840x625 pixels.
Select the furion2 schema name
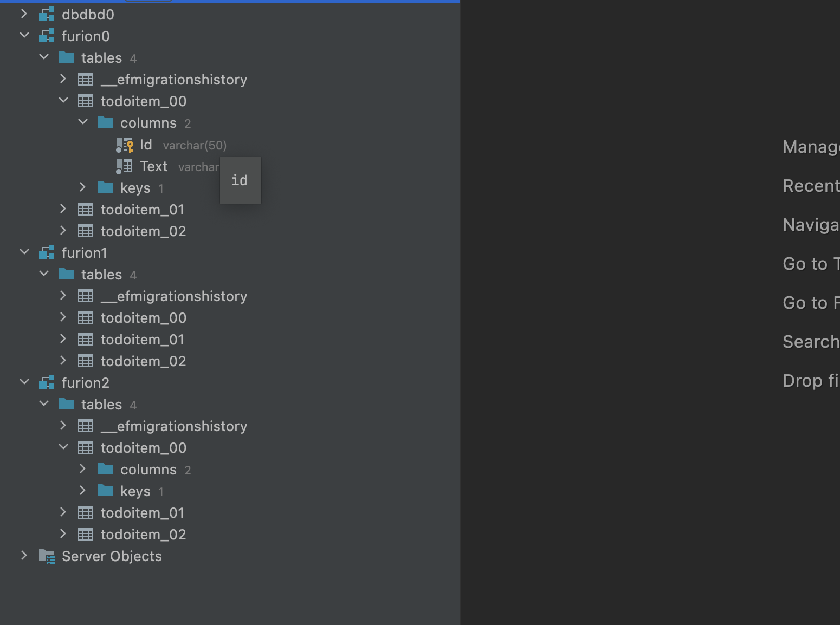[86, 383]
